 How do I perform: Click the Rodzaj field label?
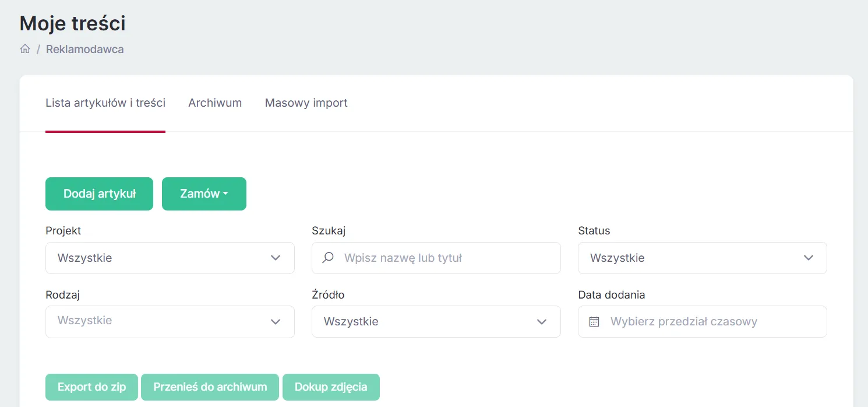coord(63,294)
